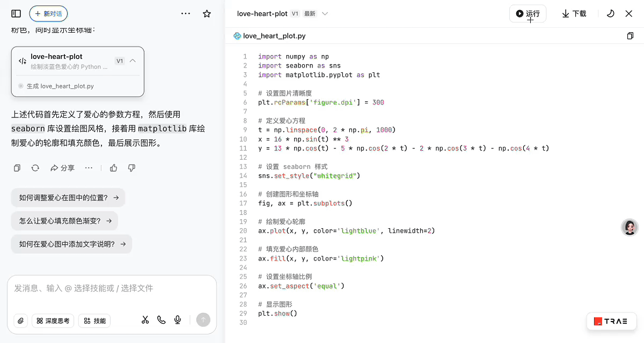Copy the assistant reply
The height and width of the screenshot is (343, 644).
[x=17, y=168]
